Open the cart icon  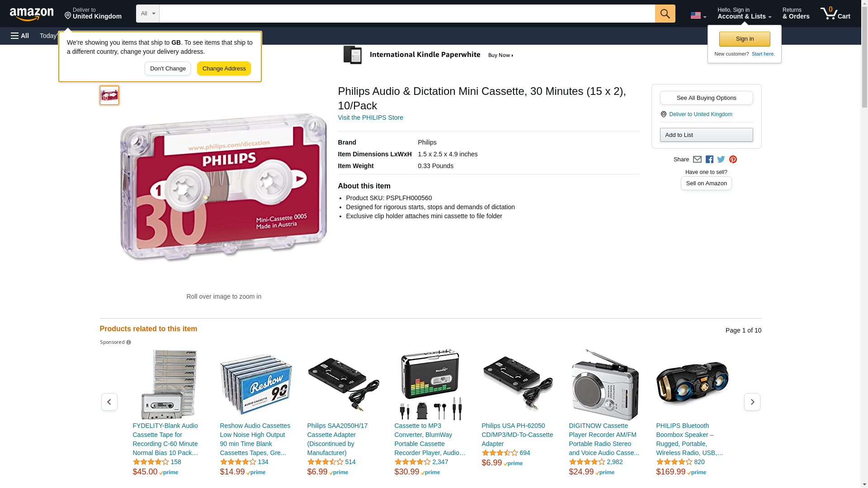pyautogui.click(x=835, y=14)
